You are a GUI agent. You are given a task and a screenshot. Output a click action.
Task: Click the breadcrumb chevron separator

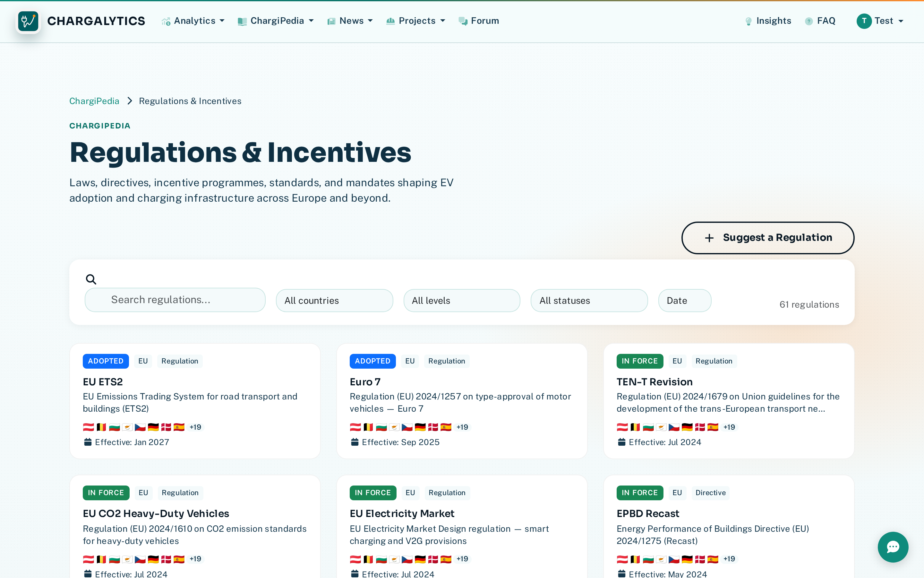pos(129,101)
